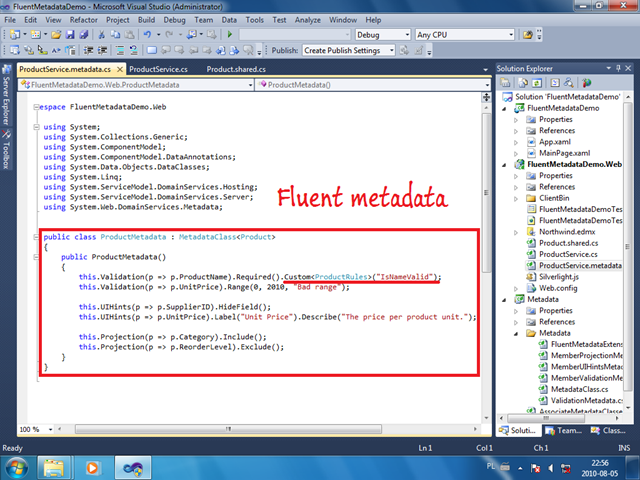Click Show All Files icon in Solution Explorer
This screenshot has width=640, height=480.
[x=523, y=83]
